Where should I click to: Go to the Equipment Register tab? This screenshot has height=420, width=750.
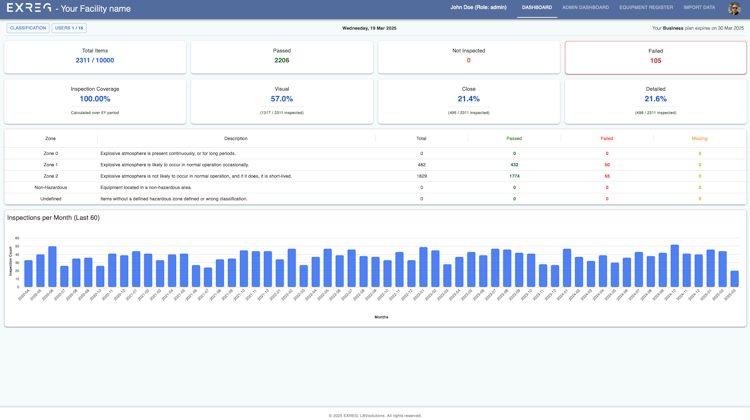tap(646, 8)
